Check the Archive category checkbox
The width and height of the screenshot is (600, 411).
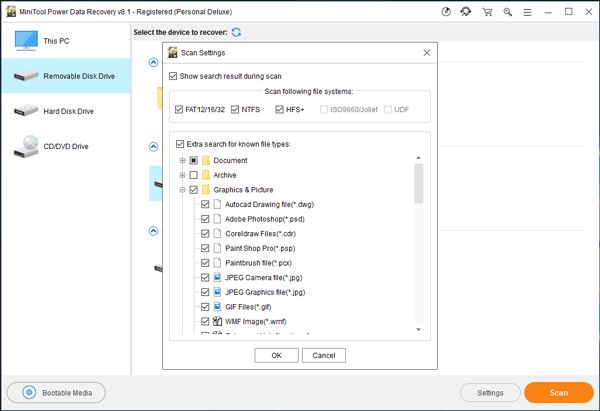(x=194, y=175)
